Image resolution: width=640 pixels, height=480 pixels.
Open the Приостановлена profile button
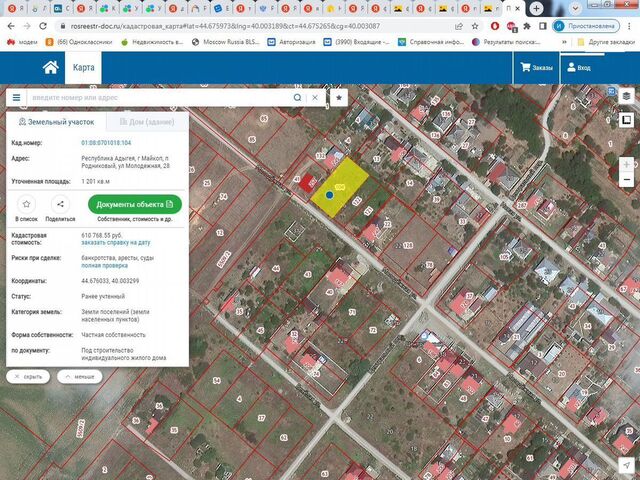click(585, 26)
